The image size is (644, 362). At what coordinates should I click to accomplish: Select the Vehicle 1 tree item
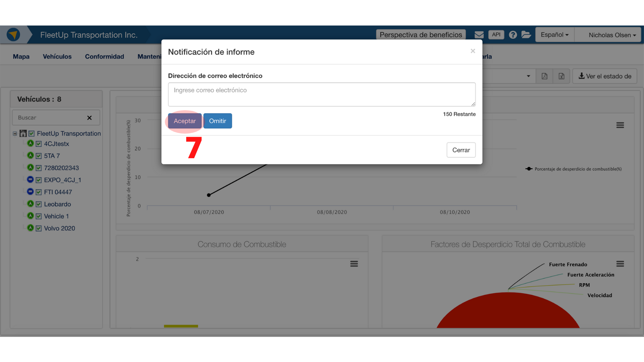56,216
